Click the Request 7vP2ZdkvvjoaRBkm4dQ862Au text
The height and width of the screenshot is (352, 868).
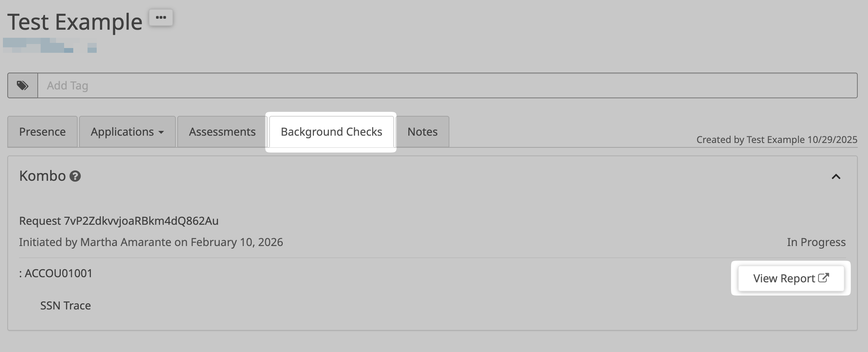tap(119, 221)
